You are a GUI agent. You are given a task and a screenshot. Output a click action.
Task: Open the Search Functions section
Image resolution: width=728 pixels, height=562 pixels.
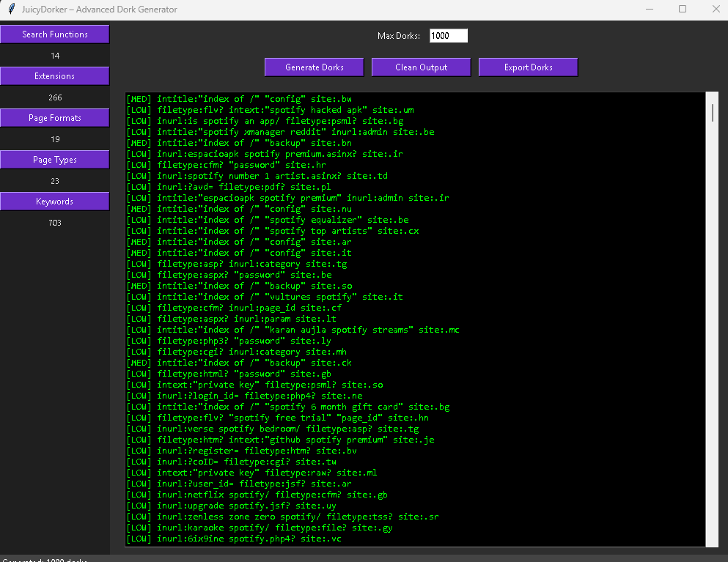tap(55, 34)
